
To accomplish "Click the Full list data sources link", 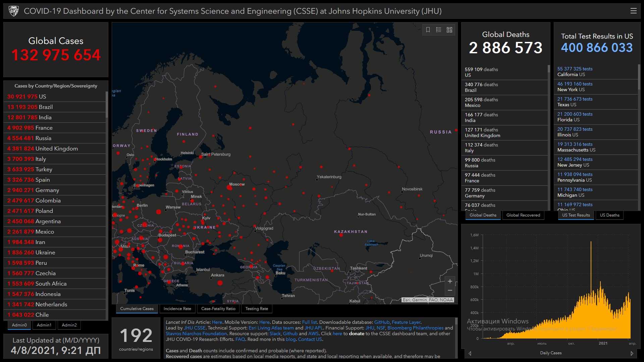I will point(309,322).
